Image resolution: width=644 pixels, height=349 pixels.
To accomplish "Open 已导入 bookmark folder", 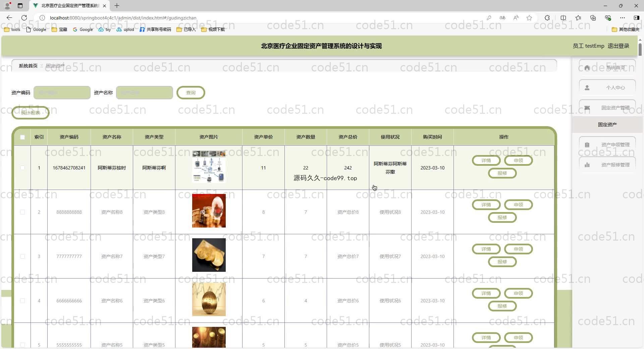I will [186, 30].
